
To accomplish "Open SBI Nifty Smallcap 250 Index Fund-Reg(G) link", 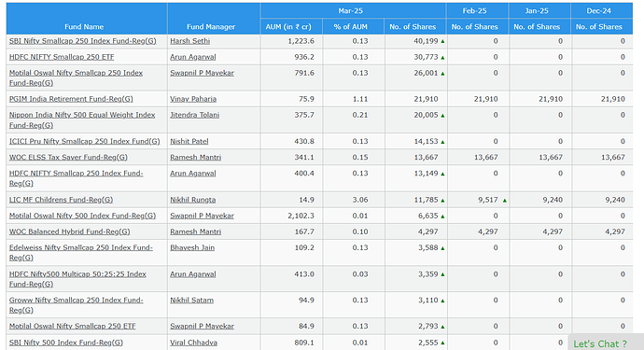I will coord(82,41).
